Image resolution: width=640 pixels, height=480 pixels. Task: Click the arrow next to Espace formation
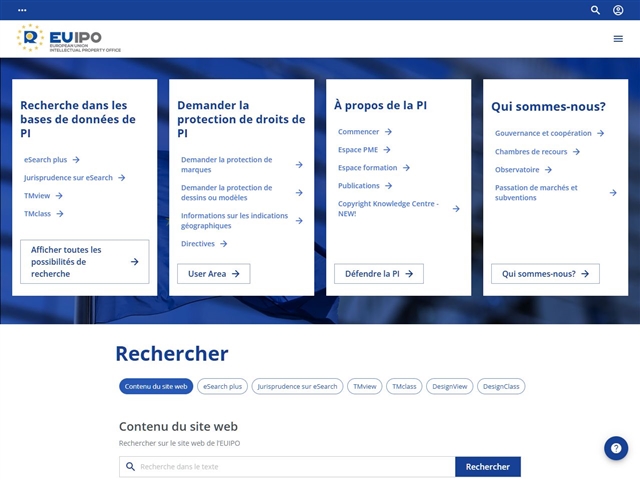pos(406,167)
